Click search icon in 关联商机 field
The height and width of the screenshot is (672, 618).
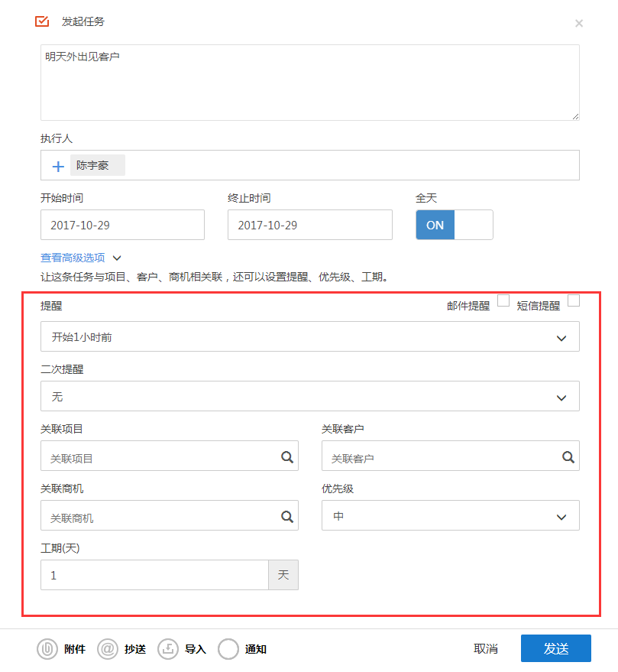coord(287,517)
